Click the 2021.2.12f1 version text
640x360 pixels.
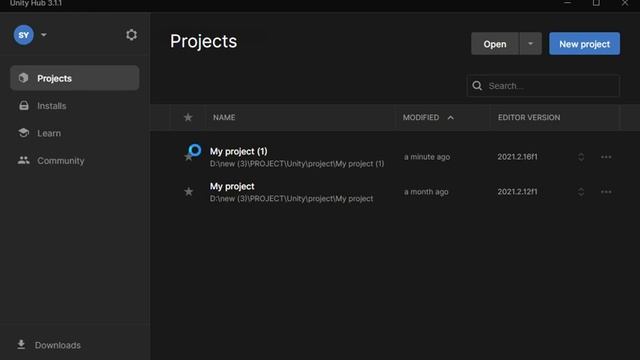click(517, 192)
